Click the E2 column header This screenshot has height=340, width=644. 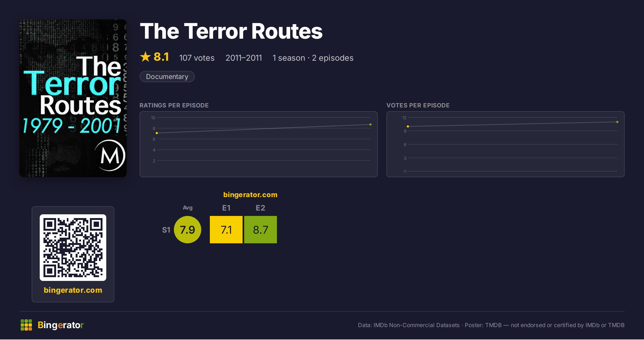point(261,208)
